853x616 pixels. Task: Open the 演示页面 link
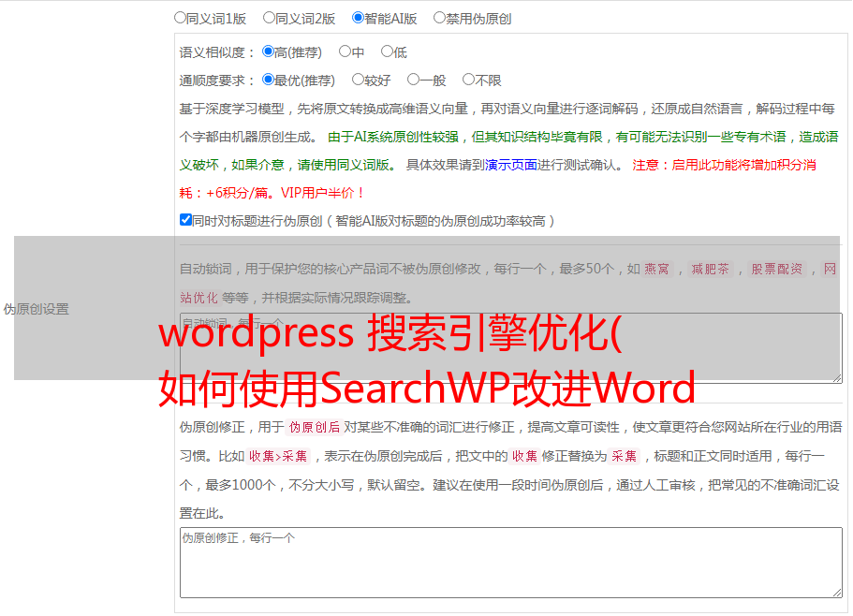(x=511, y=165)
